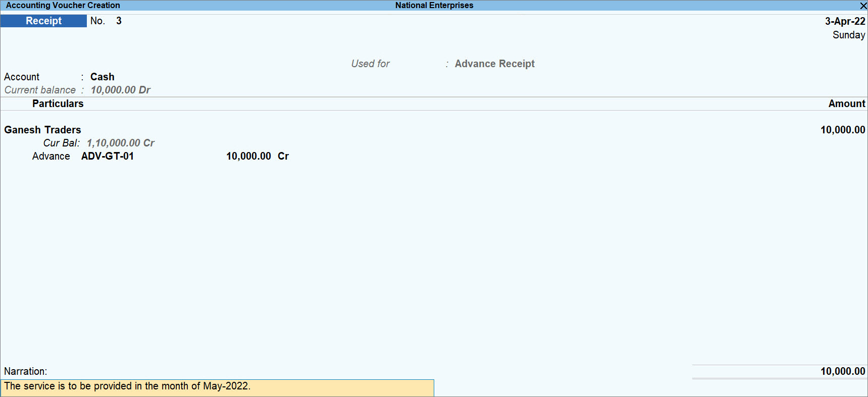Click the 10,000.00 Cr bill amount

tap(258, 156)
